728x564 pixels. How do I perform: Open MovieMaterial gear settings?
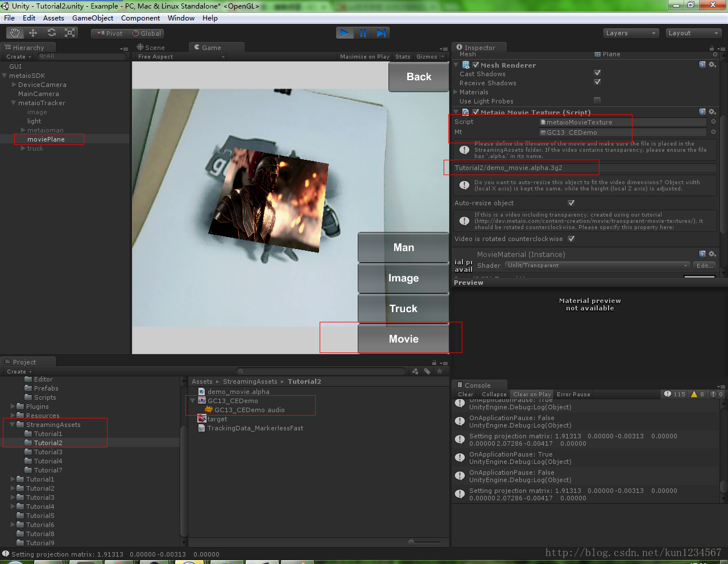pos(712,254)
